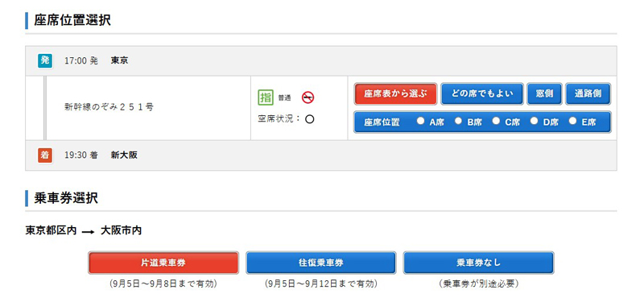The height and width of the screenshot is (302, 644).
Task: Click the 東京都区内 origin text
Action: tap(51, 231)
